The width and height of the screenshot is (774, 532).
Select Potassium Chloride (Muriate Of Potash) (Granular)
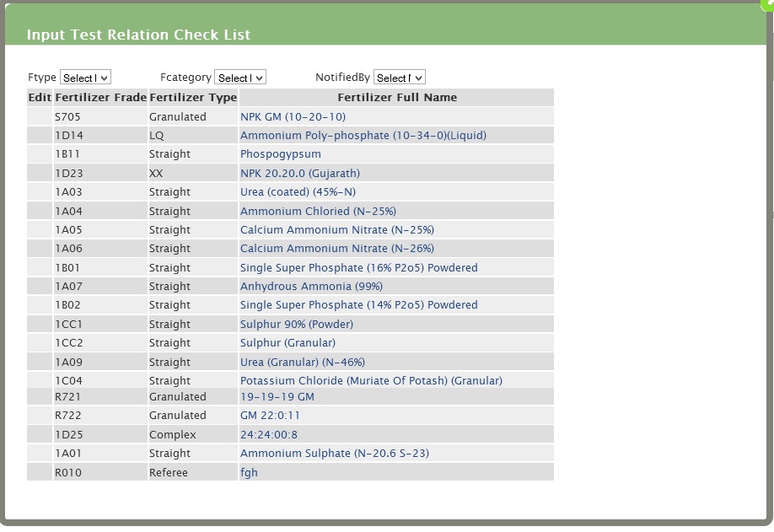coord(371,381)
